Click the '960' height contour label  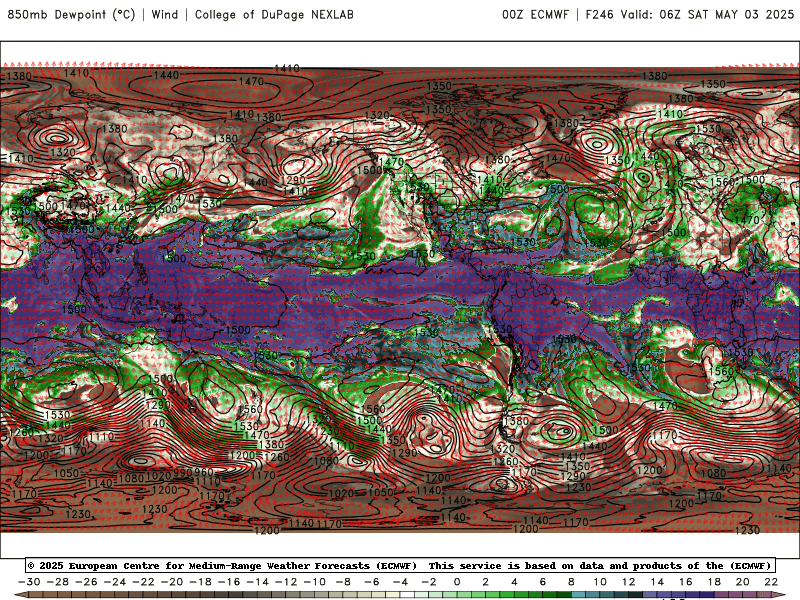pyautogui.click(x=203, y=472)
